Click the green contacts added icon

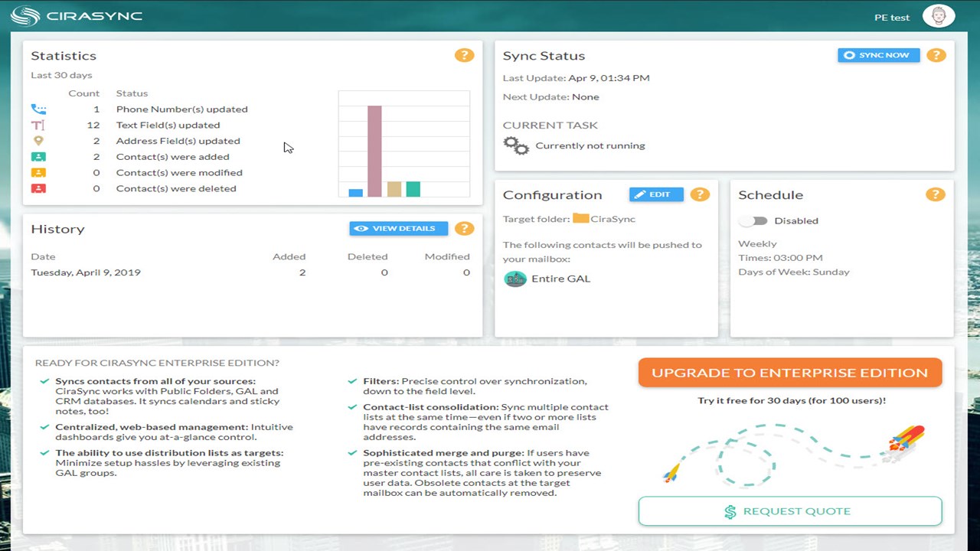coord(38,157)
